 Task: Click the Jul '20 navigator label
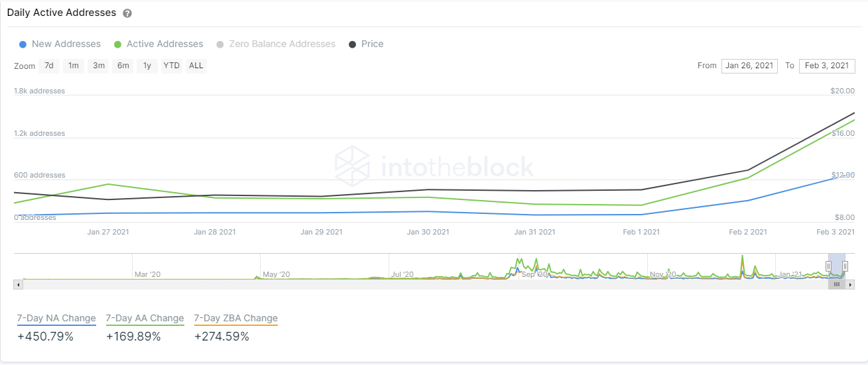click(x=403, y=274)
